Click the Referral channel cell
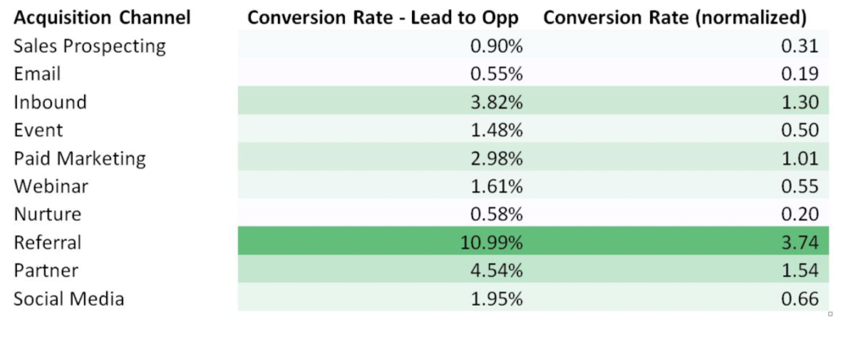 47,243
